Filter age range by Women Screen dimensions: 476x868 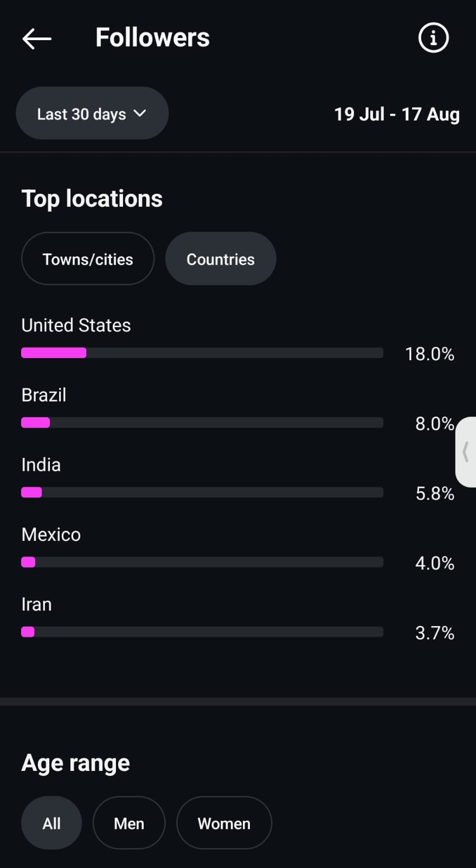[224, 823]
